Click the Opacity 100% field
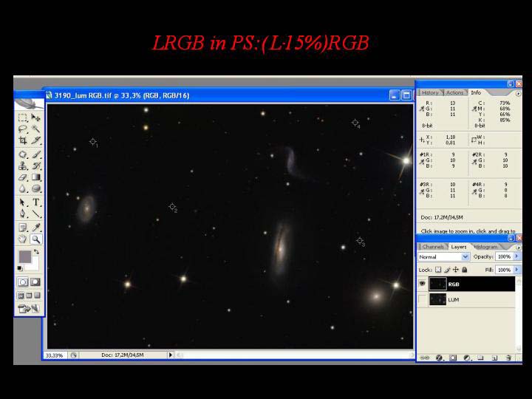The width and height of the screenshot is (532, 399). [504, 256]
